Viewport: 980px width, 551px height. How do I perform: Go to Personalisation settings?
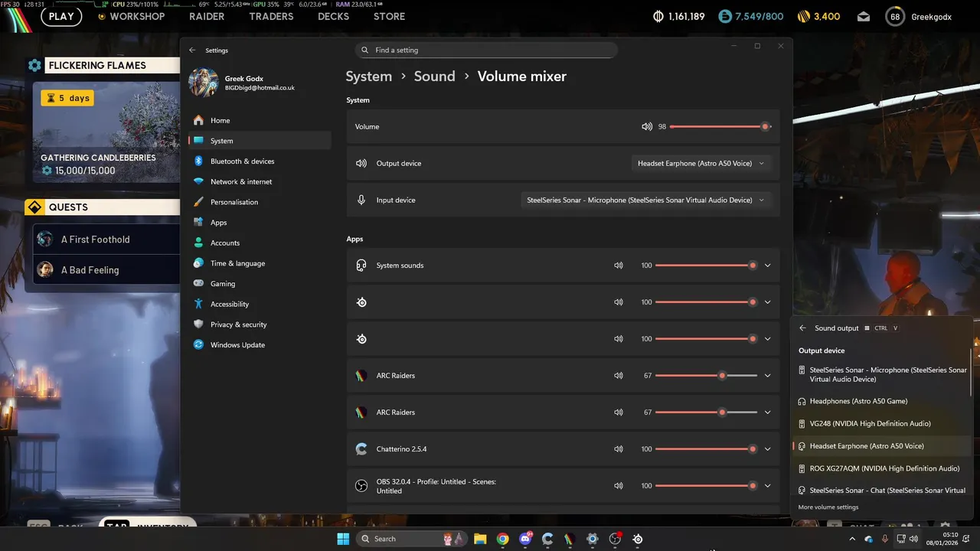(x=260, y=202)
